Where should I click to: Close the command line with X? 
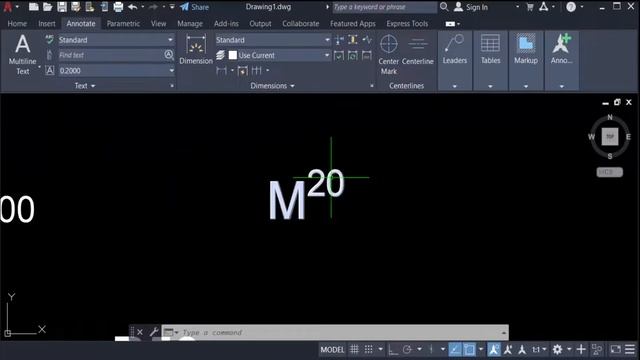pos(140,332)
